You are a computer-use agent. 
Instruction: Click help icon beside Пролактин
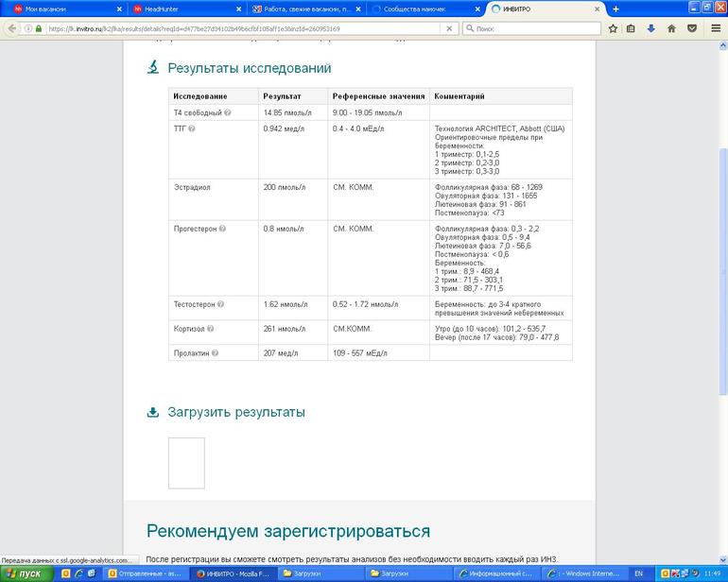(x=215, y=352)
